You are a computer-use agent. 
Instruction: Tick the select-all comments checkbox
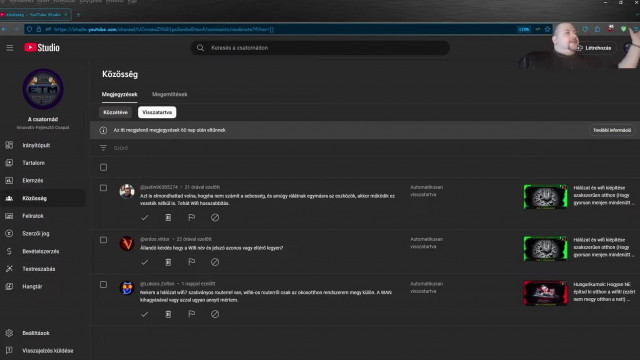[103, 167]
